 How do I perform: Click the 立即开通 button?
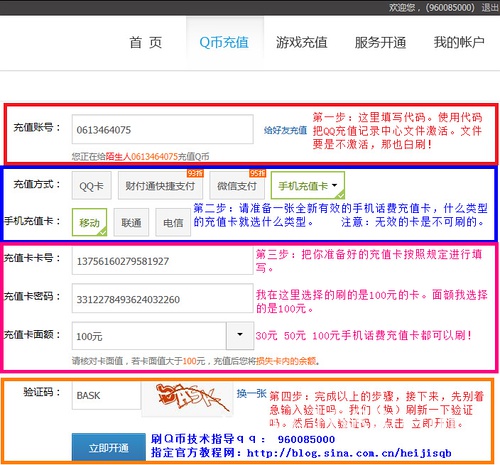tap(109, 447)
